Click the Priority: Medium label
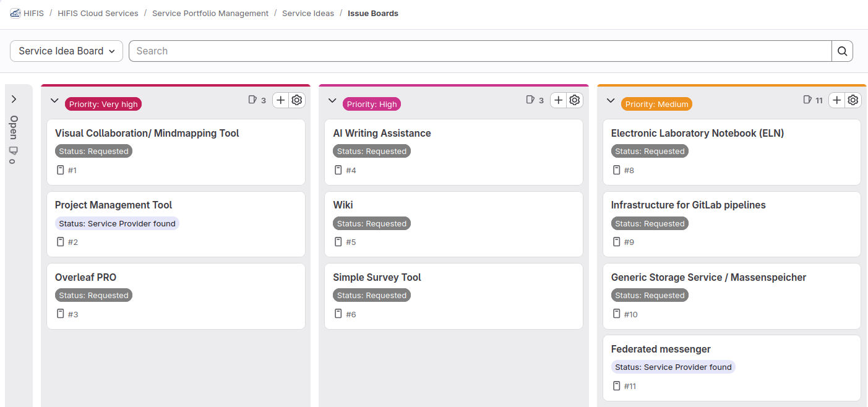The image size is (868, 407). point(656,104)
